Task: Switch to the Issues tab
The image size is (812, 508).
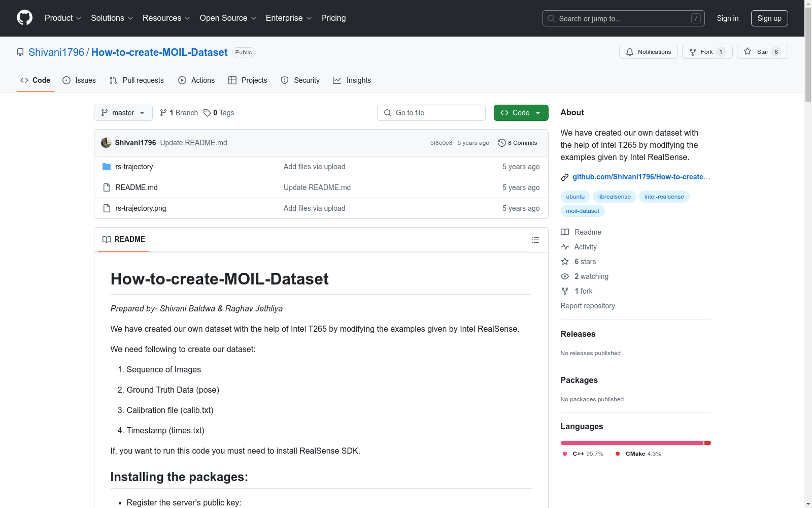Action: [79, 80]
